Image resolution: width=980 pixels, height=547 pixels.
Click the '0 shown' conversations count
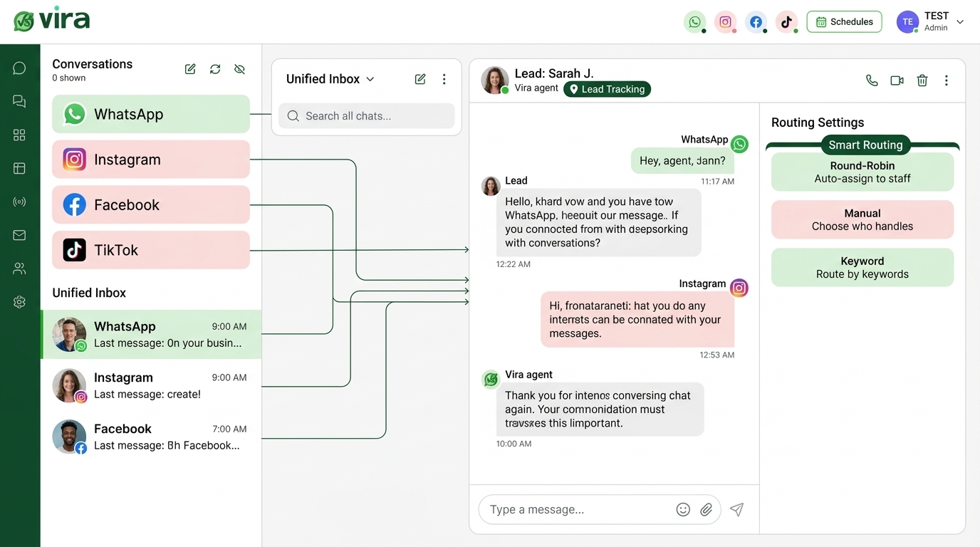[69, 78]
